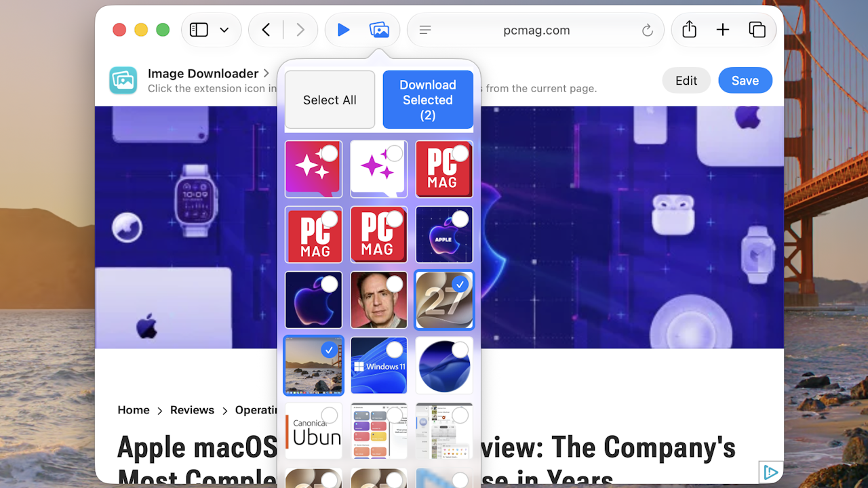Select the Canonical Ubuntu image
The image size is (868, 488).
pos(313,430)
